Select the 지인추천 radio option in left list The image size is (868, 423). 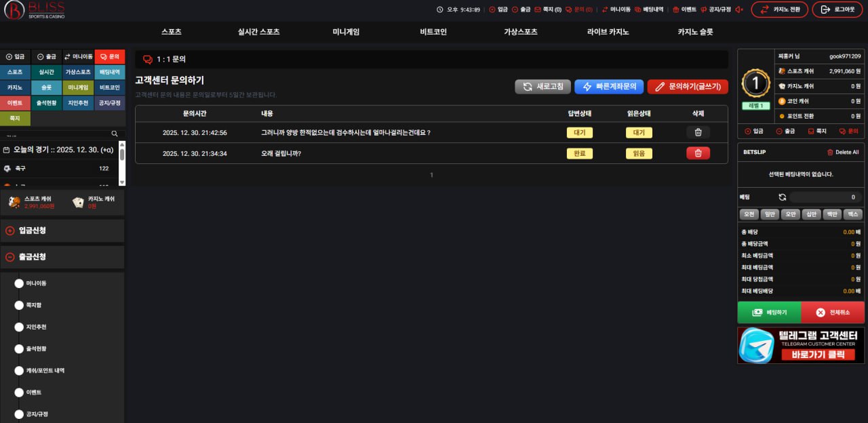[x=19, y=327]
